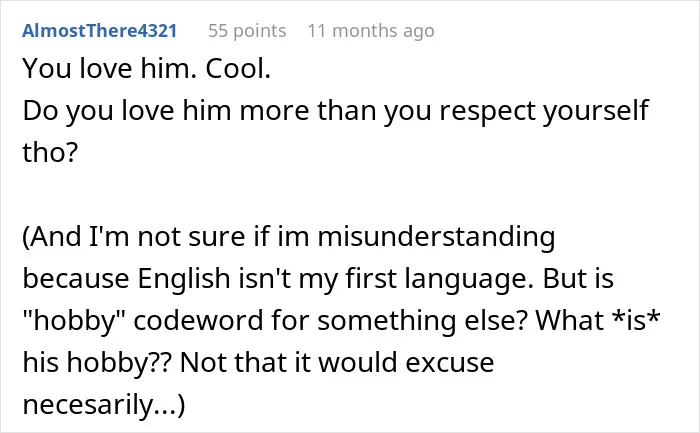Click the word necesarily...) at the end

tap(104, 404)
